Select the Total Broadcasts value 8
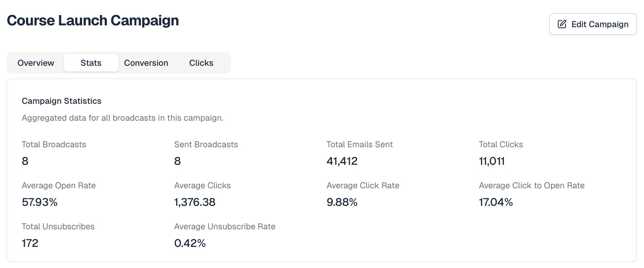 (x=25, y=161)
